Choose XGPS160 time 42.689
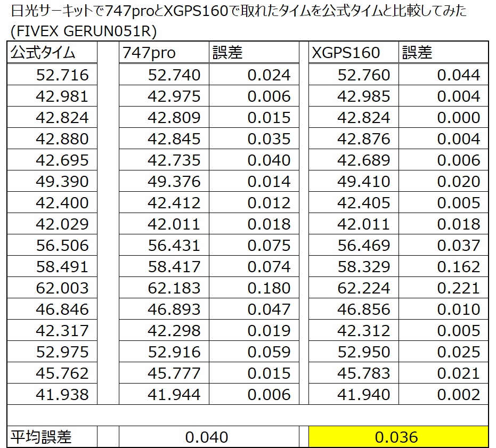The width and height of the screenshot is (496, 448). pyautogui.click(x=354, y=160)
